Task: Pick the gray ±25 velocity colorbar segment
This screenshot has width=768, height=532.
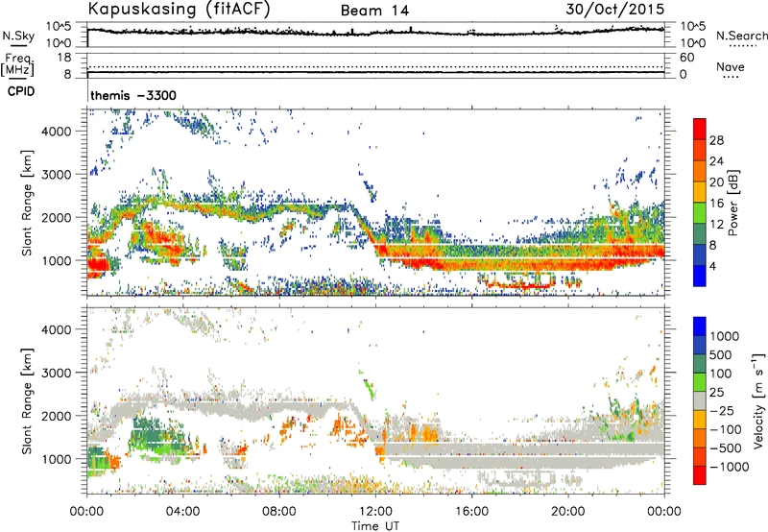Action: pos(700,401)
